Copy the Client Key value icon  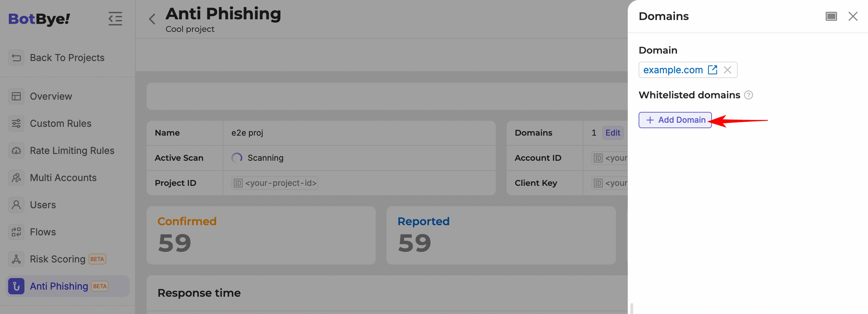(x=598, y=183)
